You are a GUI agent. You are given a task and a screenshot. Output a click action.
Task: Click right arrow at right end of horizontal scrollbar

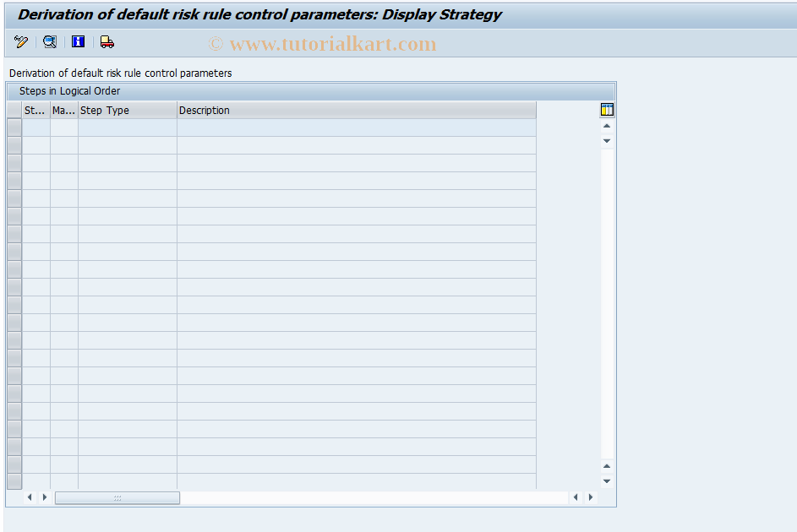591,497
